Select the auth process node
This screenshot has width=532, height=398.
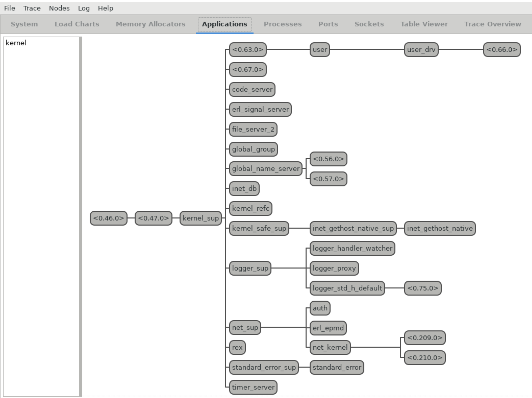point(320,308)
